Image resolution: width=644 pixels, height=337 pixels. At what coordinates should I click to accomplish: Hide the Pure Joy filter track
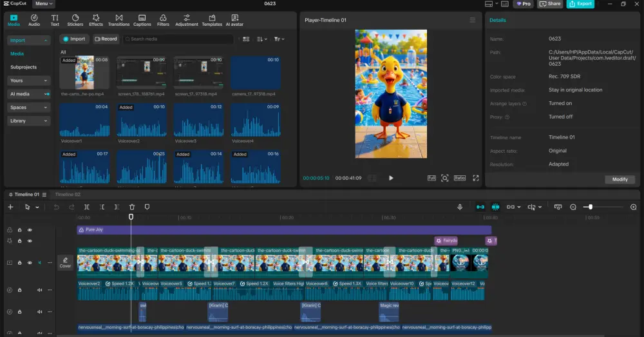[x=30, y=230]
